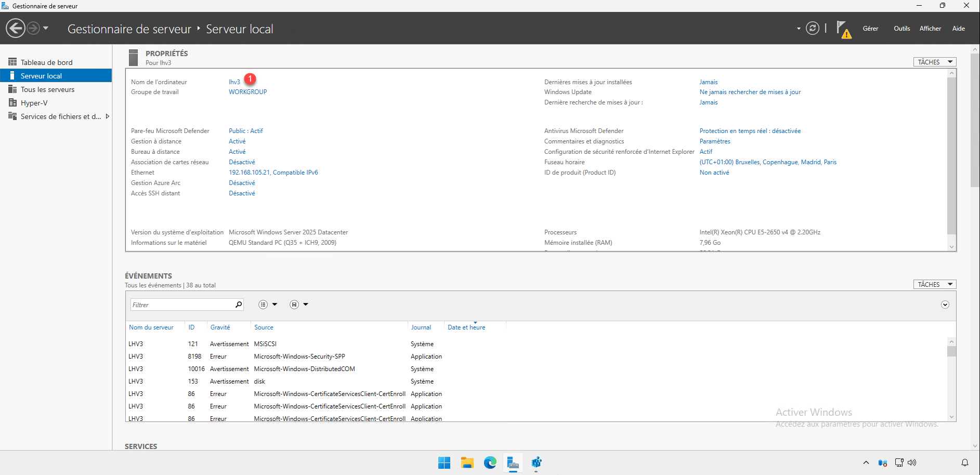
Task: Show hidden tray icons chevron
Action: click(866, 463)
